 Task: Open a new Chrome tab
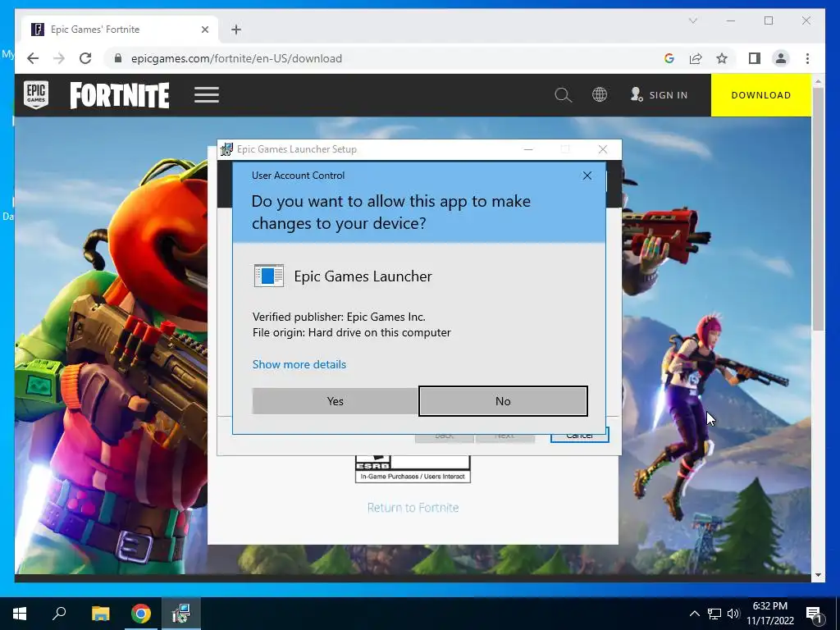(236, 30)
